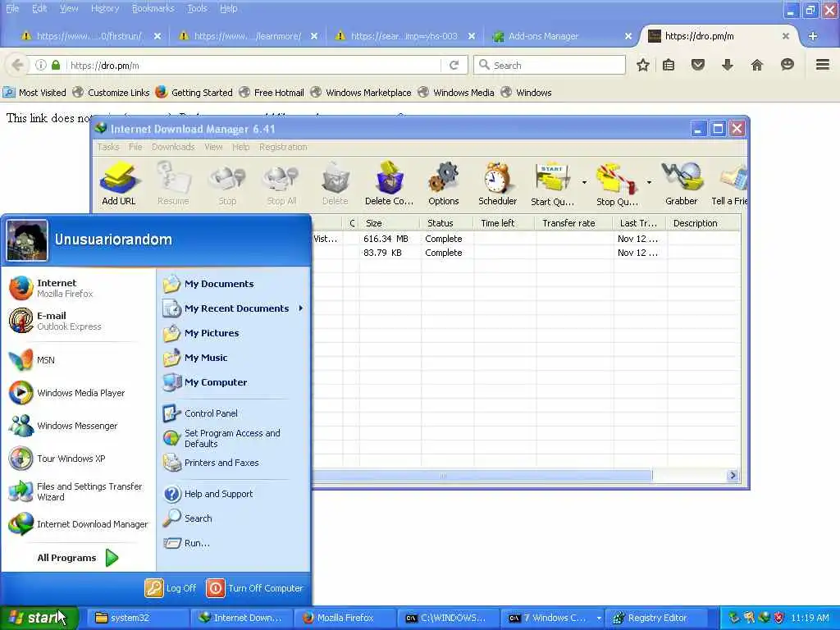Sort IDM list by Size column

pyautogui.click(x=390, y=223)
